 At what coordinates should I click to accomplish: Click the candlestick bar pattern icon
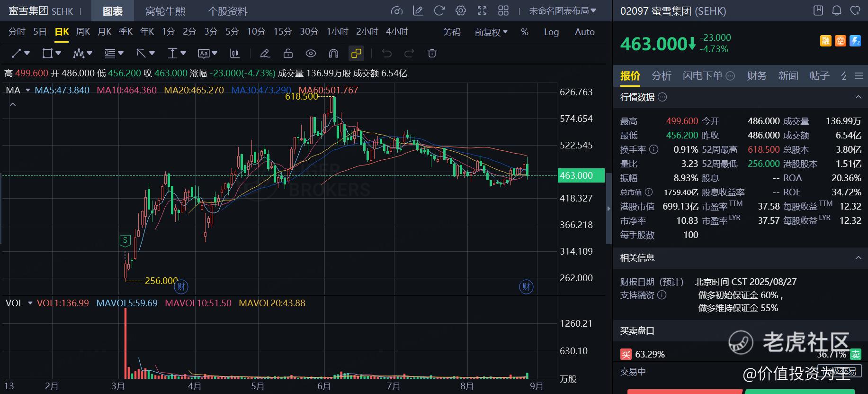pos(235,54)
